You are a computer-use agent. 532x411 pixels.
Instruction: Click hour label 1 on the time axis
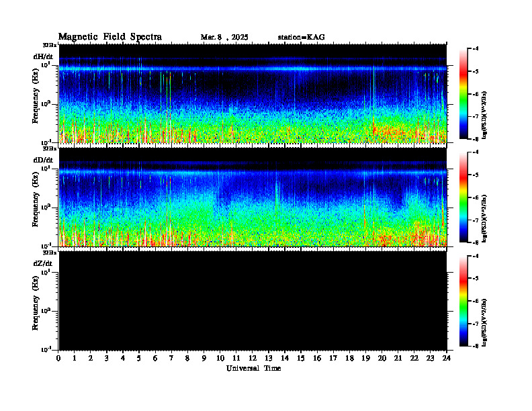point(75,359)
